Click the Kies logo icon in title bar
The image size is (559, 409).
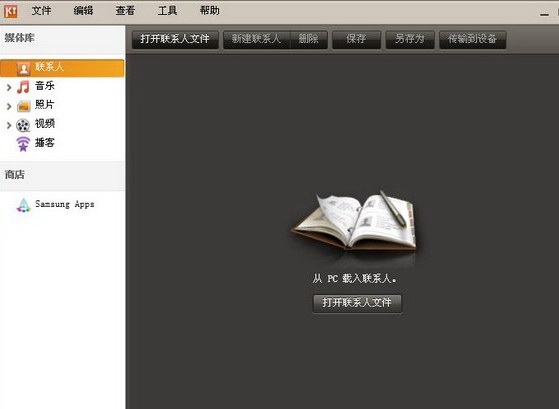tap(10, 12)
